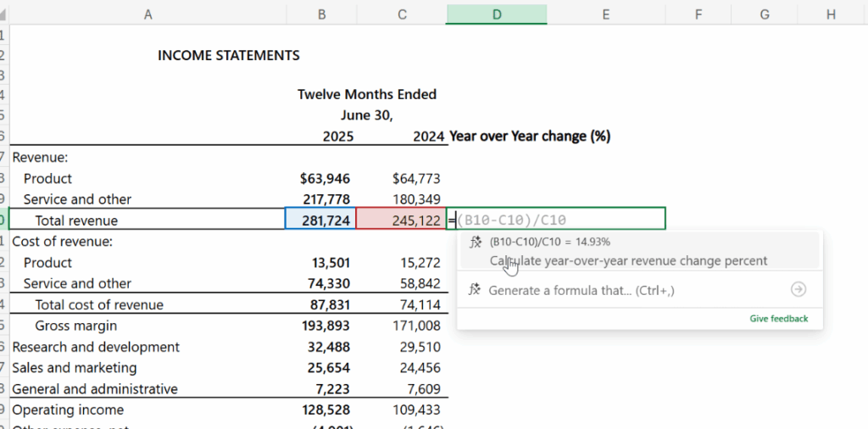The height and width of the screenshot is (429, 868).
Task: Select the Year over Year change (%) header cell
Action: point(530,136)
